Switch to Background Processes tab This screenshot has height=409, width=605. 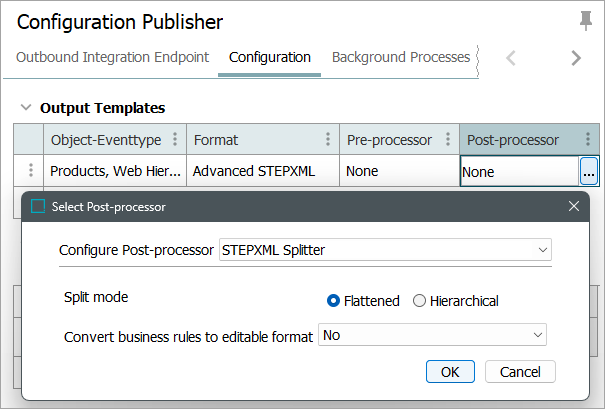pyautogui.click(x=400, y=58)
